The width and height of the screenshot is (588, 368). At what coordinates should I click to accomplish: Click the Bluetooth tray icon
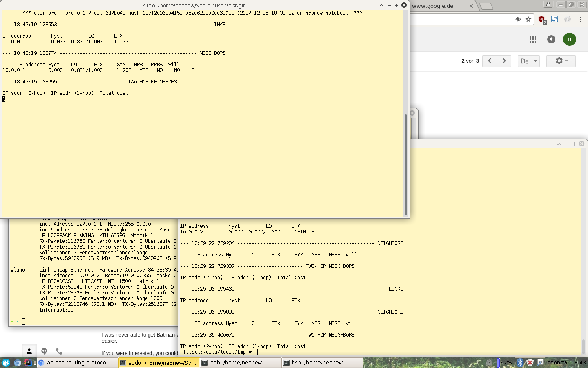tap(520, 363)
